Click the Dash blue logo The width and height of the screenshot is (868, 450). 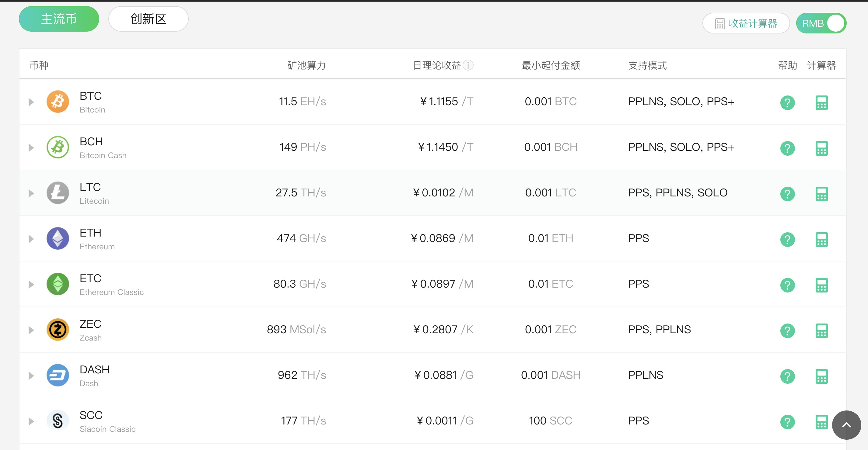point(58,375)
